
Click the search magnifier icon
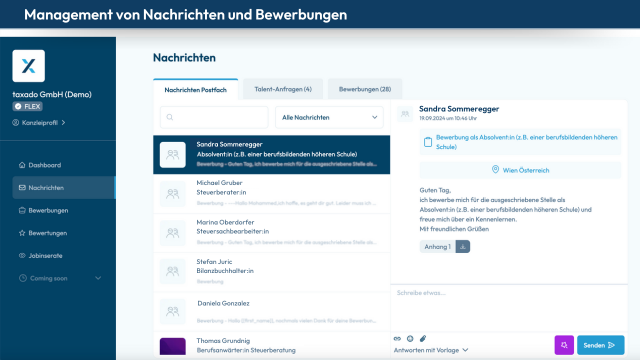(170, 118)
